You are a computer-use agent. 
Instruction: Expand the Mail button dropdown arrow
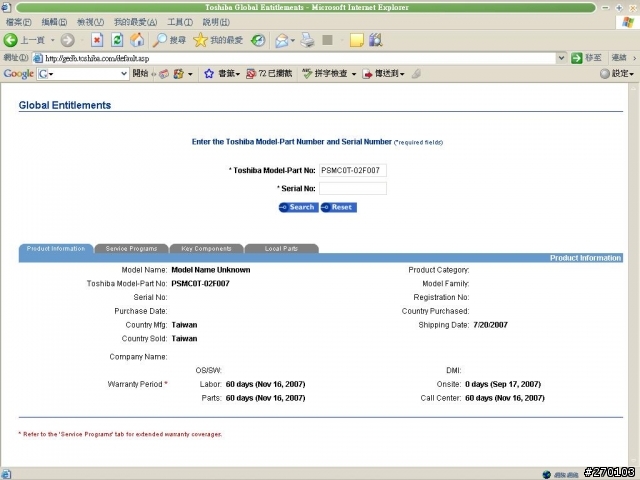[x=293, y=40]
